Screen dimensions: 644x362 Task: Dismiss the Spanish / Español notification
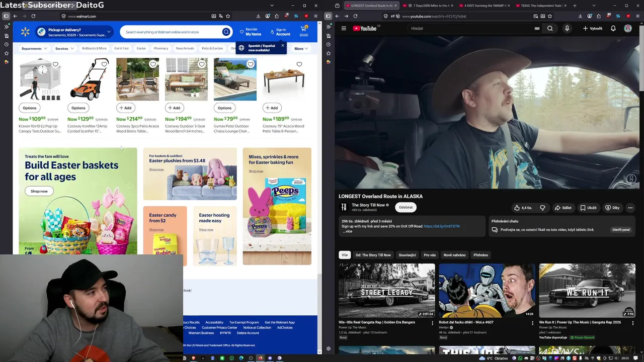coord(283,46)
